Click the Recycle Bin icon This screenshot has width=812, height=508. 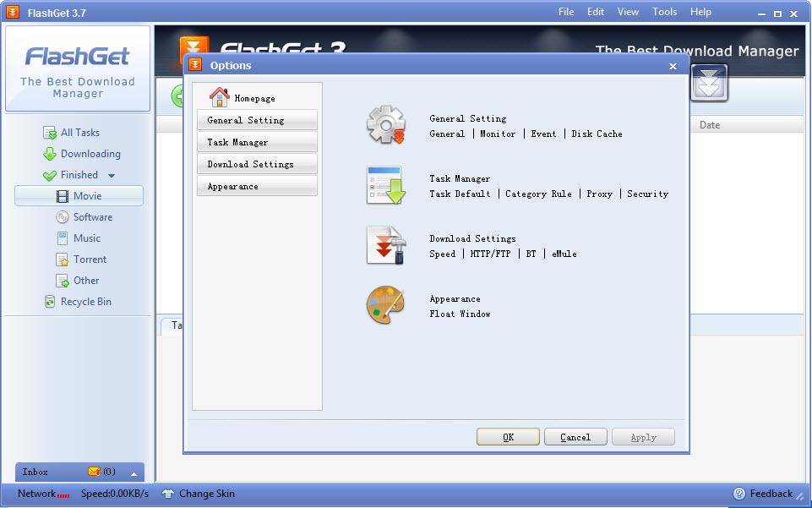(x=50, y=302)
